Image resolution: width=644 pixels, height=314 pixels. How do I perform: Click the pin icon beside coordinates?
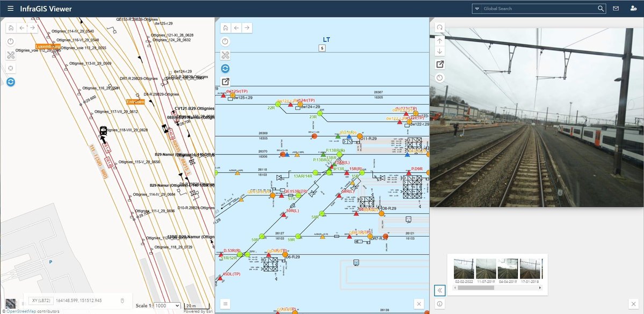tap(122, 301)
